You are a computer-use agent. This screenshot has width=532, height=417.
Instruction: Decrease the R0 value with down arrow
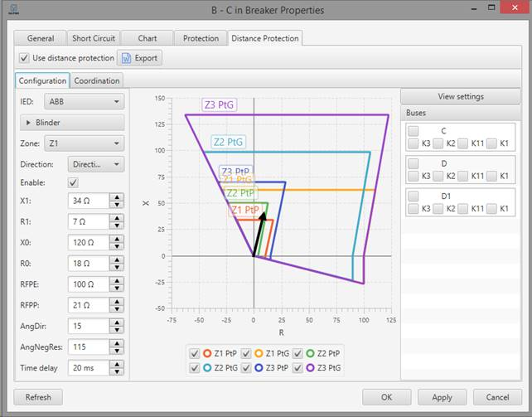click(117, 268)
